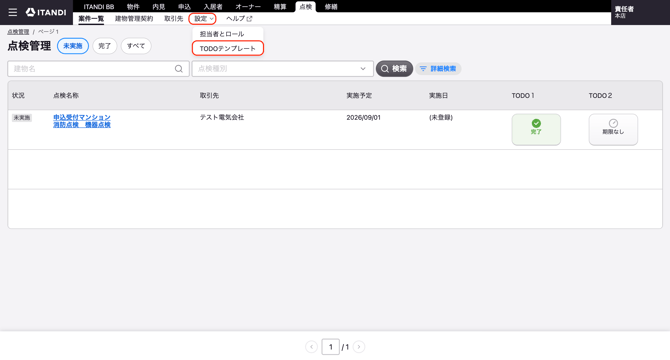
Task: Open the hamburger menu icon
Action: pos(13,12)
